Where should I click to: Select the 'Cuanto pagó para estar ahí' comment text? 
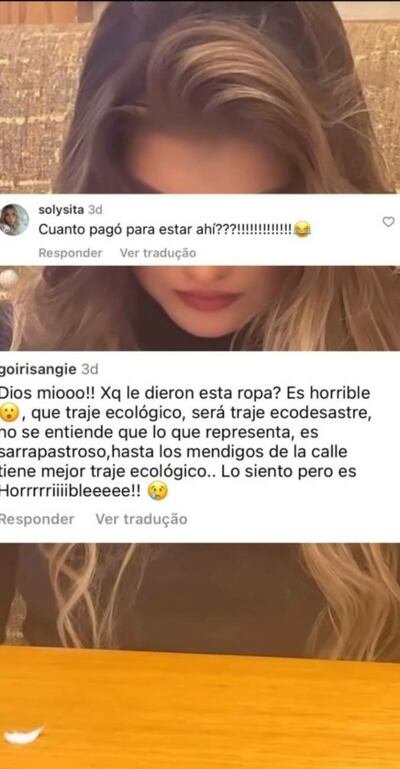pyautogui.click(x=174, y=230)
